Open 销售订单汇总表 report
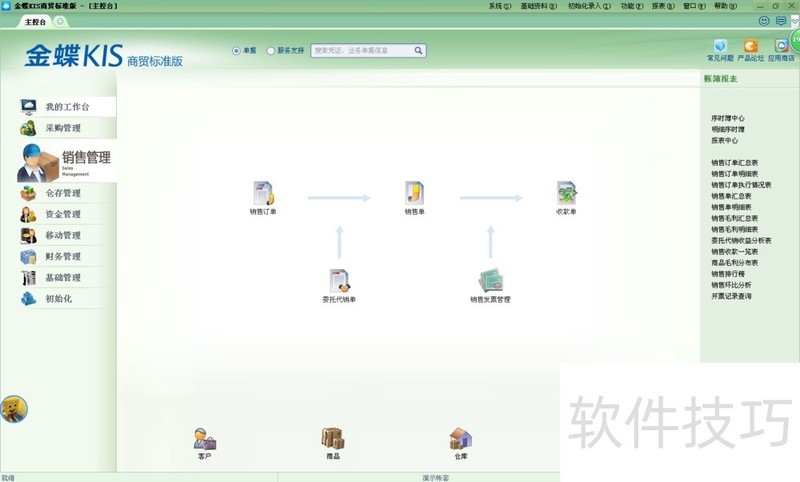 click(735, 163)
